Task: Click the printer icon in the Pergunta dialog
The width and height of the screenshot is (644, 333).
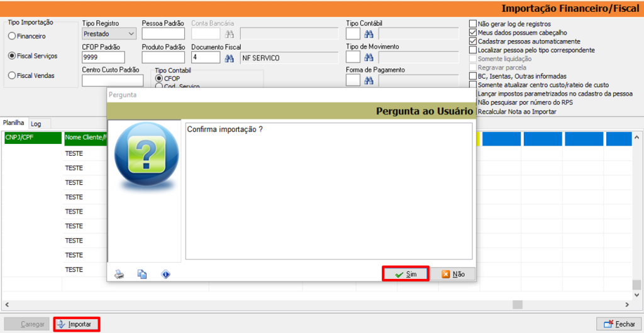Action: pyautogui.click(x=119, y=275)
